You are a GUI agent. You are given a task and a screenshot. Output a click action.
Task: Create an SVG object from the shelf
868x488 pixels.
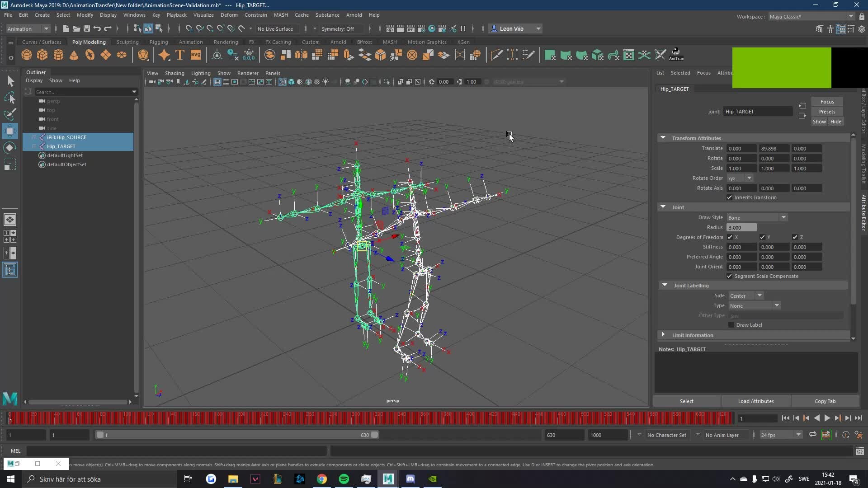pyautogui.click(x=196, y=55)
